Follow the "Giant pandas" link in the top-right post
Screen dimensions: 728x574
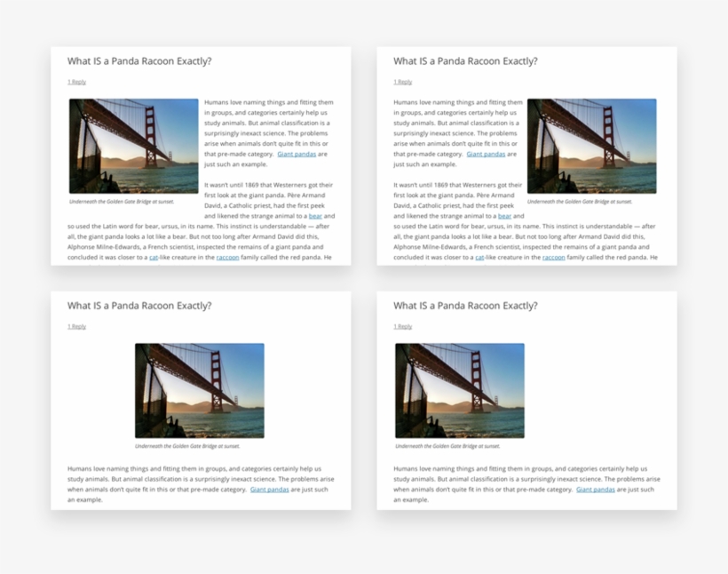point(486,153)
